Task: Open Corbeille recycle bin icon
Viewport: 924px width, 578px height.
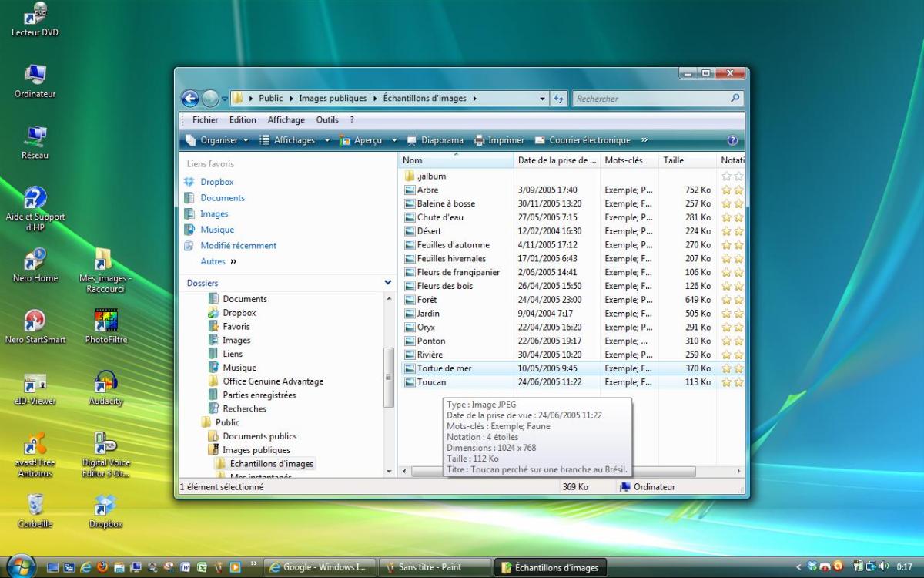Action: tap(35, 512)
